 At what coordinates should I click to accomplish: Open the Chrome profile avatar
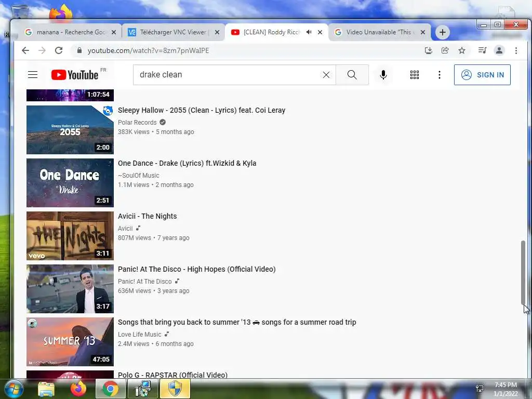[499, 50]
